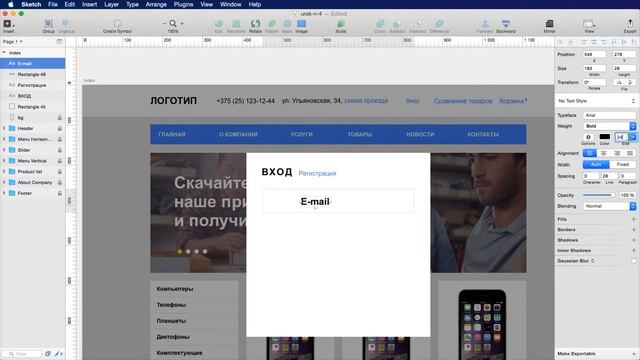Click the Forward arrange icon
This screenshot has width=640, height=360.
pyautogui.click(x=484, y=24)
